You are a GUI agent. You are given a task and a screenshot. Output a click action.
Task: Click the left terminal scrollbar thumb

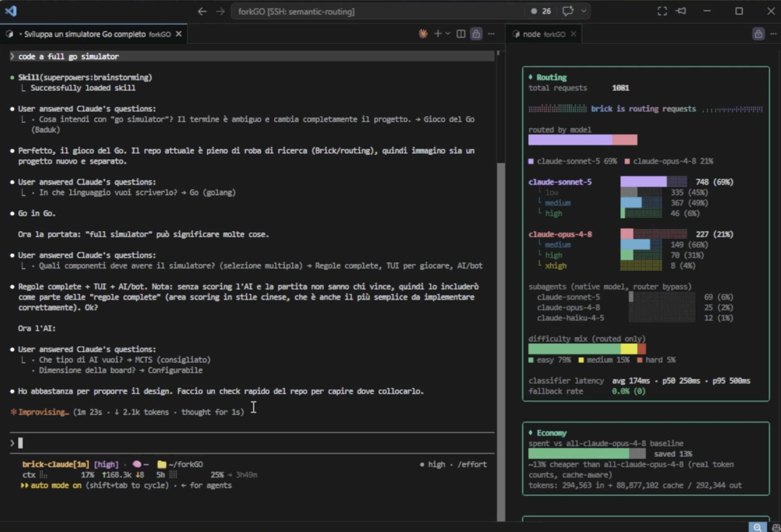pos(501,342)
